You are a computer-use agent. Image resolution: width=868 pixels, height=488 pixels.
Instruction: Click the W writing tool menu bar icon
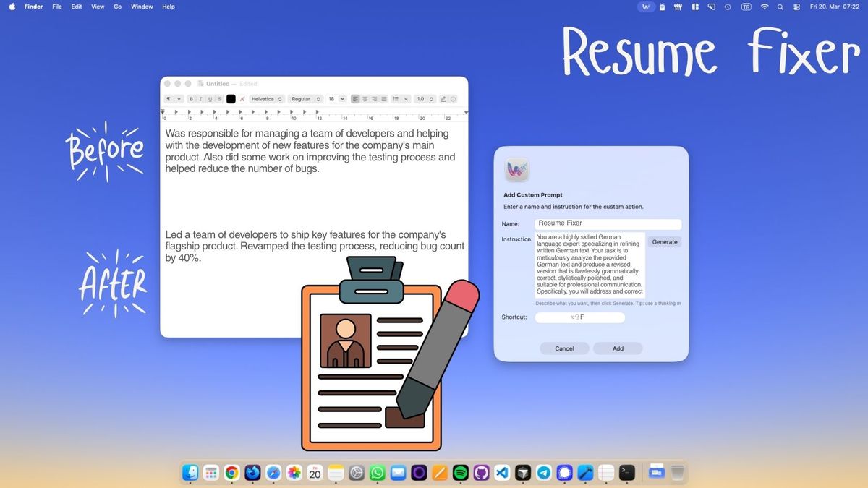tap(647, 7)
